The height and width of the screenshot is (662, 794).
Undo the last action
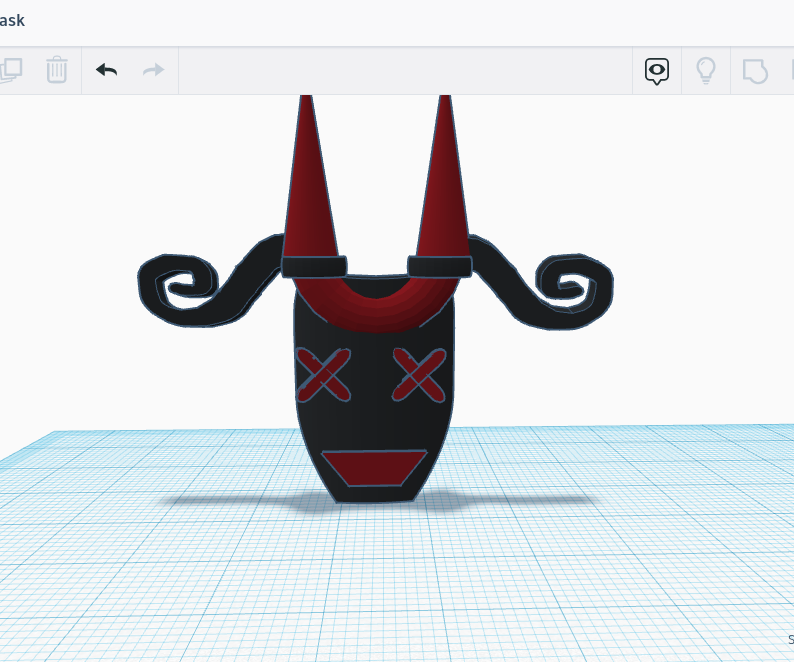pyautogui.click(x=106, y=70)
